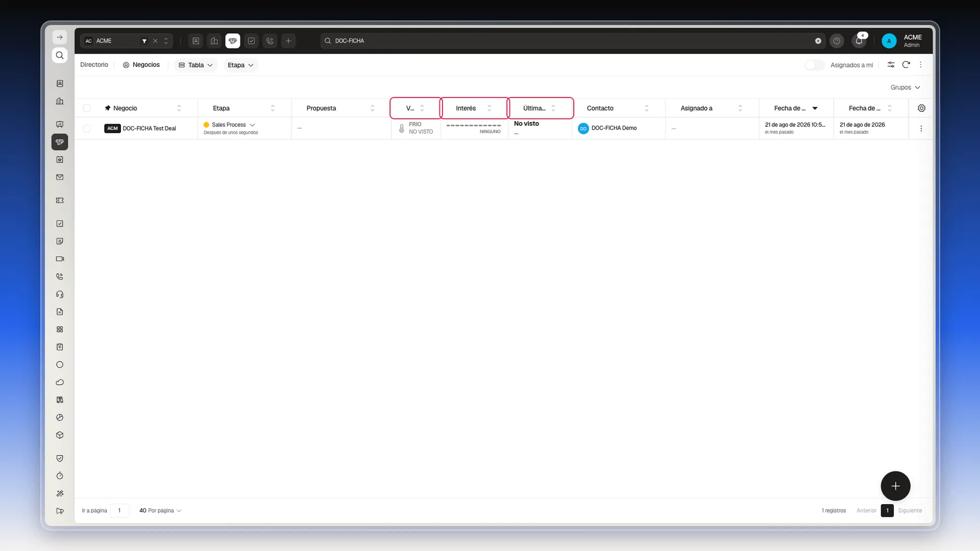Open the cloud icon in the left sidebar
980x551 pixels.
pyautogui.click(x=60, y=382)
